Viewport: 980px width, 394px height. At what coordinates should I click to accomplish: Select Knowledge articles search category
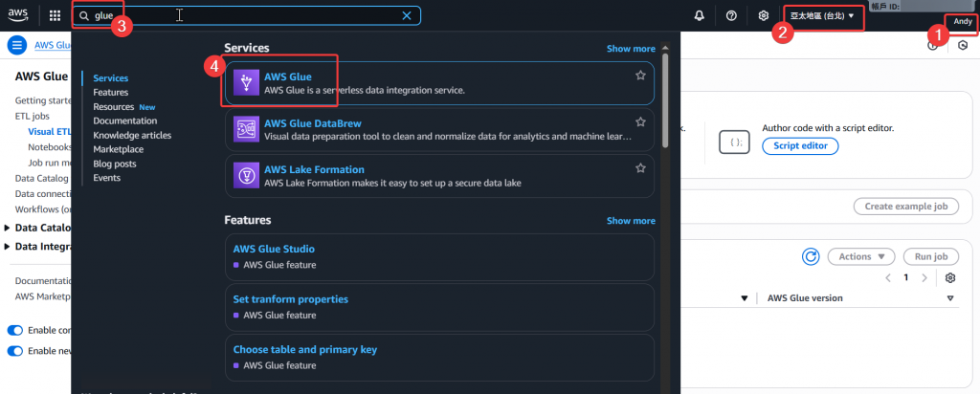[132, 135]
